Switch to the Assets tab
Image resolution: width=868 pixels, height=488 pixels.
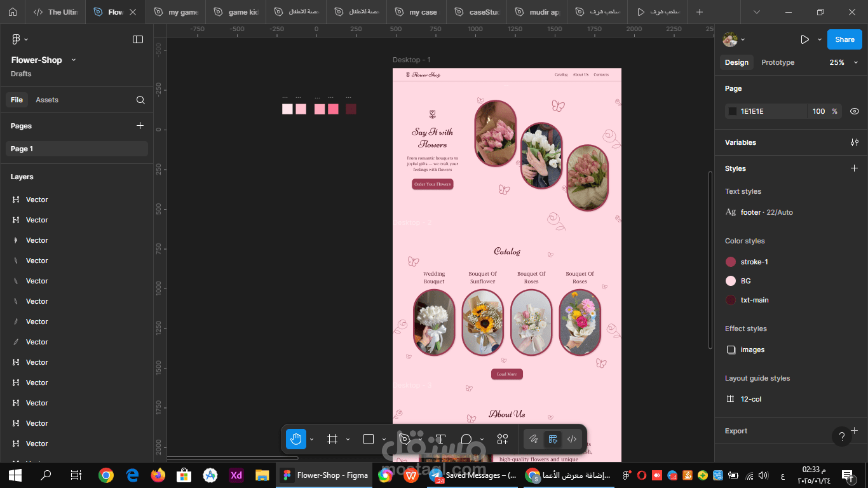pos(47,100)
